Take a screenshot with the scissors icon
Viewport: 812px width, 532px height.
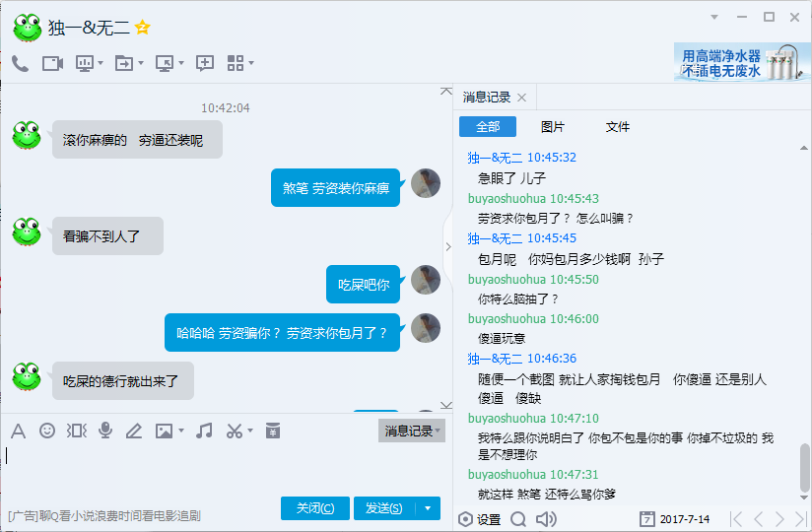coord(235,431)
